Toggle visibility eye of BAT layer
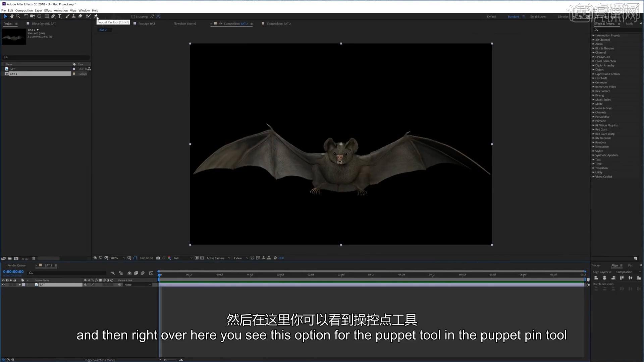644x362 pixels. [x=3, y=285]
